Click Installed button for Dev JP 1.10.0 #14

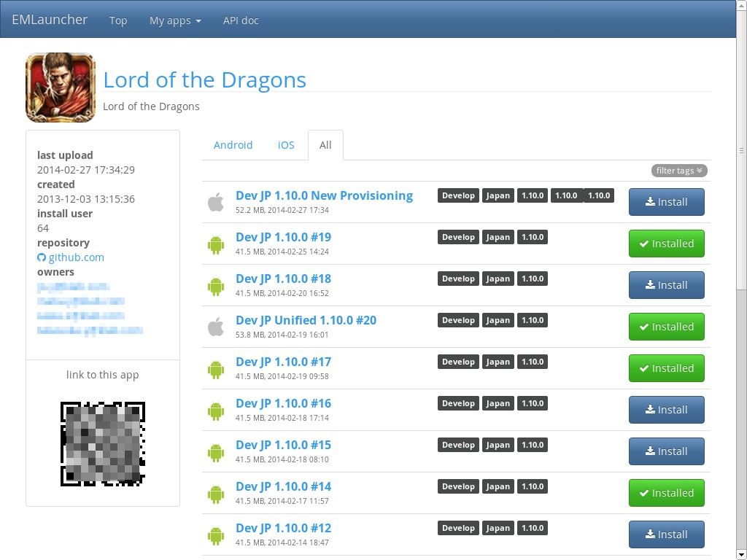pyautogui.click(x=667, y=493)
